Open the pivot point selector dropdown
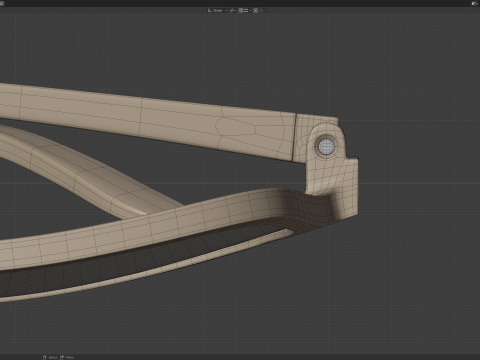480x360 pixels. (x=233, y=11)
